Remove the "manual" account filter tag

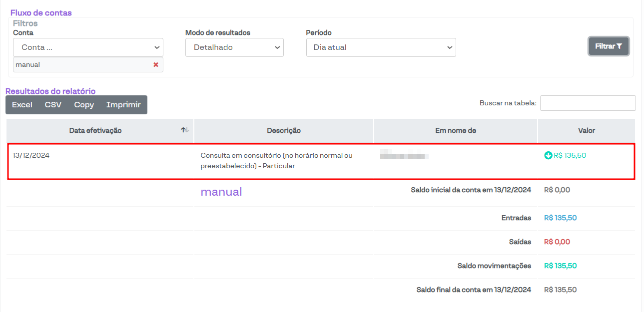(x=156, y=65)
